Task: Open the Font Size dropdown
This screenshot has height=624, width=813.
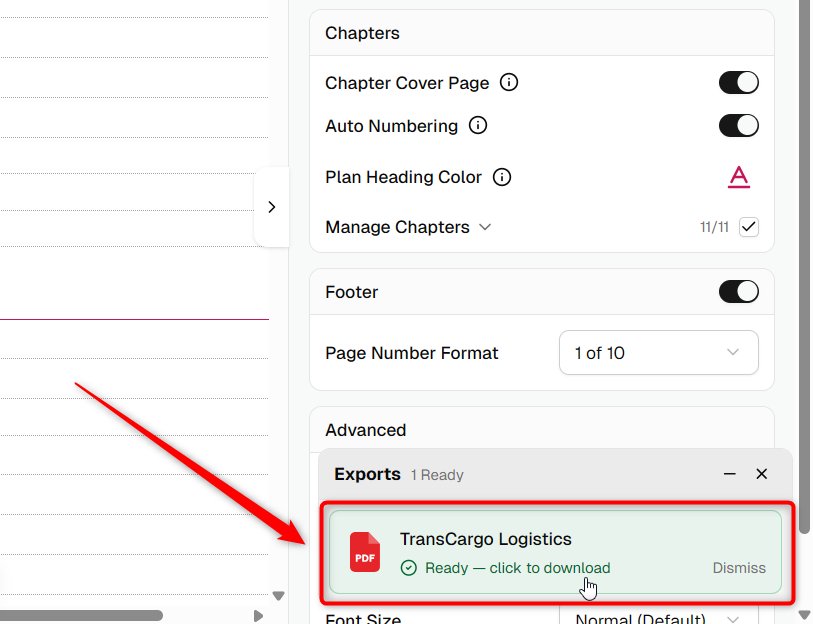Action: click(x=658, y=618)
